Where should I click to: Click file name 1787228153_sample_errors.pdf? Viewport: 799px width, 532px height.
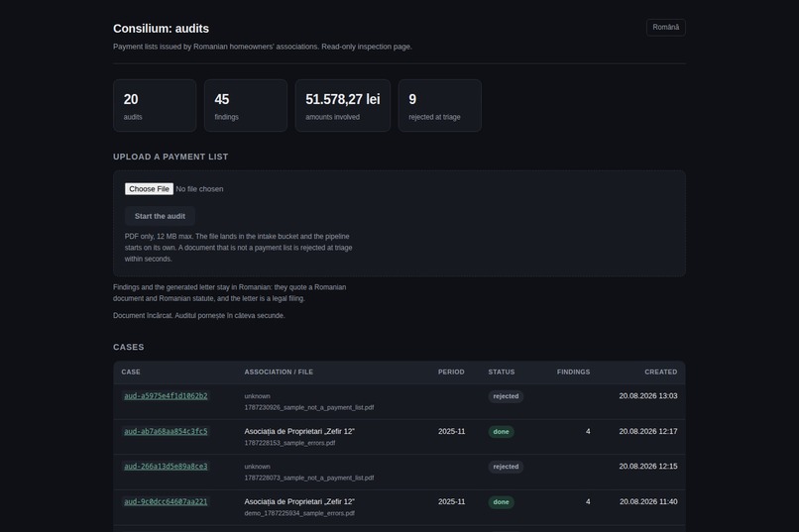289,443
